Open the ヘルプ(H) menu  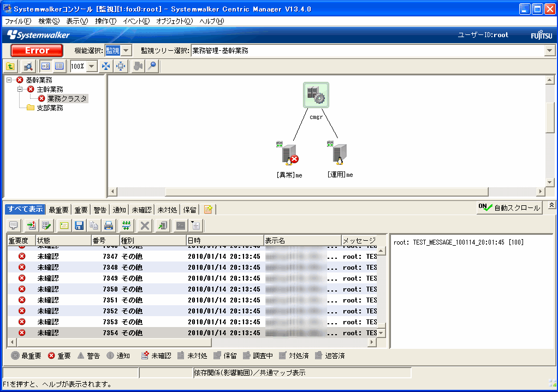pos(212,21)
